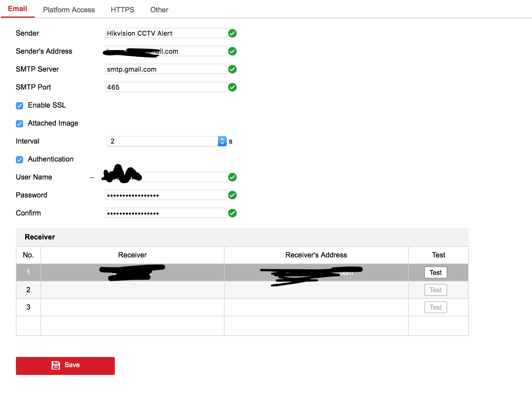Viewport: 532px width, 395px height.
Task: Click Test button in row 2
Action: pos(435,290)
